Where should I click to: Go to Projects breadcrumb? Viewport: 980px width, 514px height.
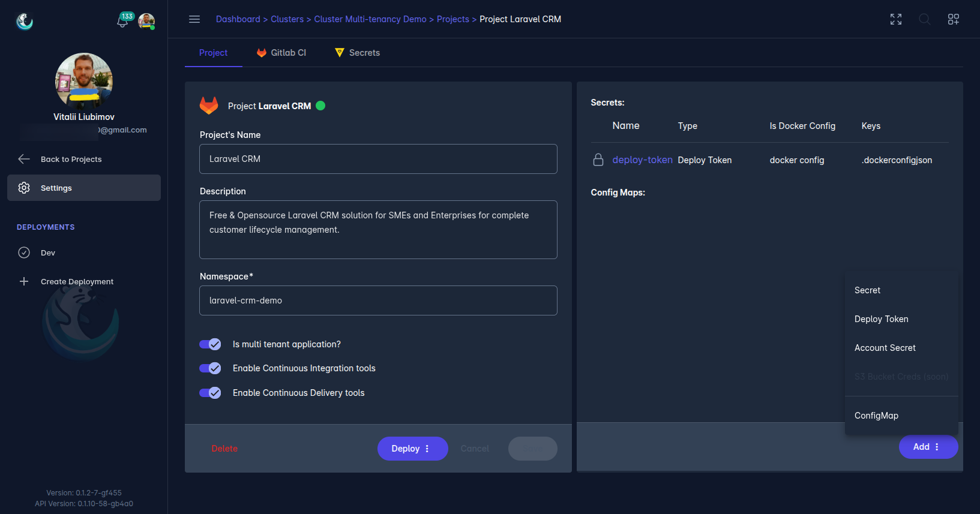point(453,19)
